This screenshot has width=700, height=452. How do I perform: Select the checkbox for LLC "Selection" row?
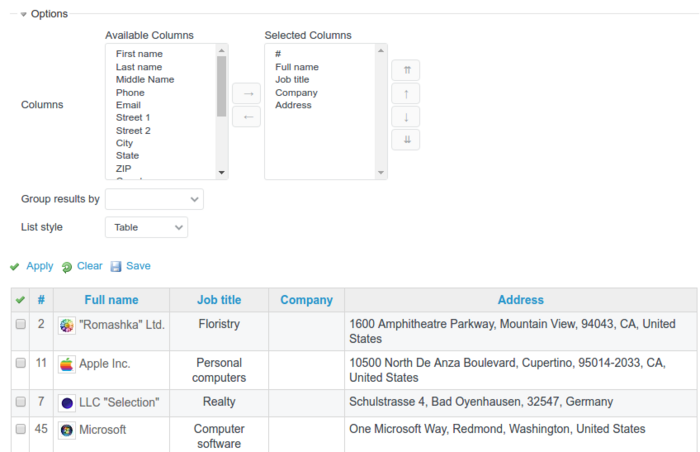20,402
